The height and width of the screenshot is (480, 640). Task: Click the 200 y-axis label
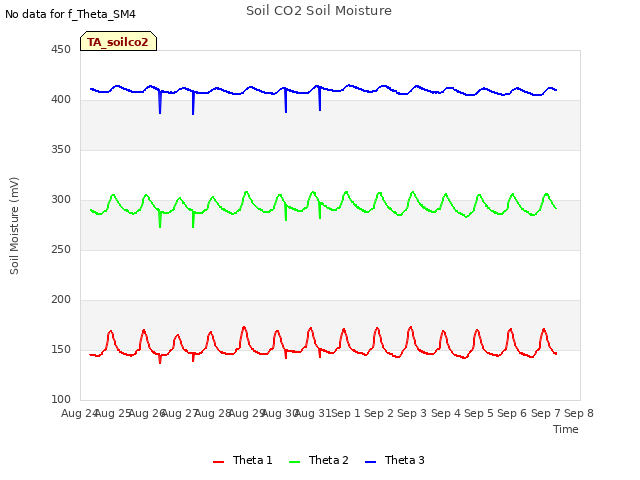[x=61, y=300]
